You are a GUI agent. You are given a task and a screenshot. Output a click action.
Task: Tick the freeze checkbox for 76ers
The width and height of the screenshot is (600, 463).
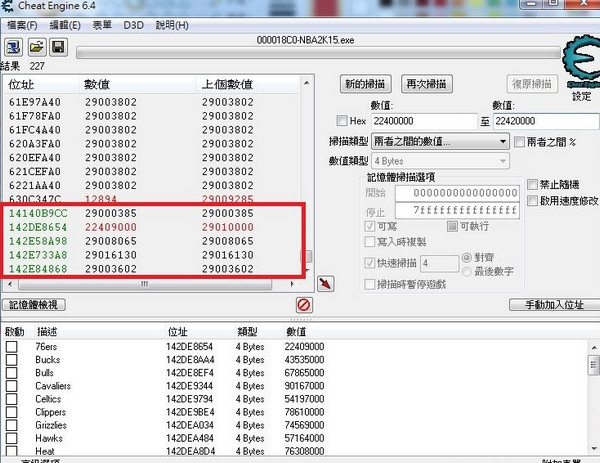coord(12,346)
